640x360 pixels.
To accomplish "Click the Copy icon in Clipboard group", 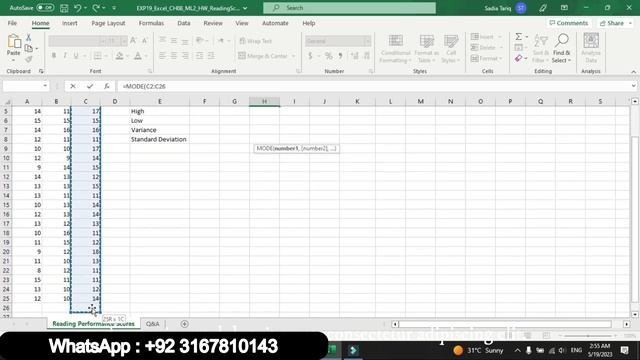I will pos(29,48).
